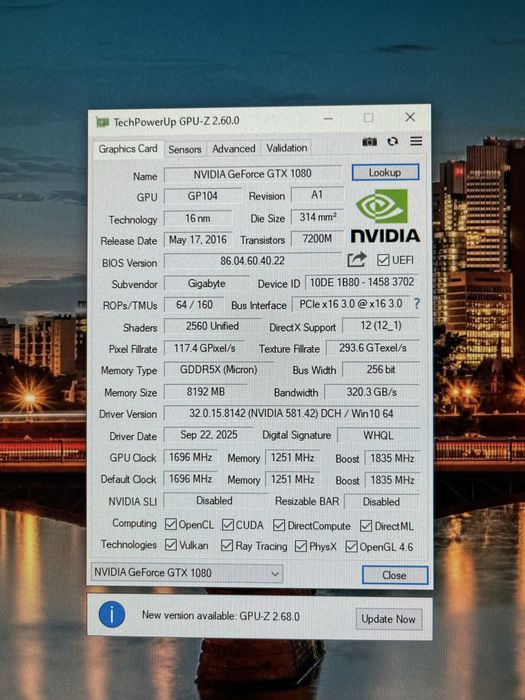
Task: Click the Name field showing GTX 1080
Action: (253, 174)
